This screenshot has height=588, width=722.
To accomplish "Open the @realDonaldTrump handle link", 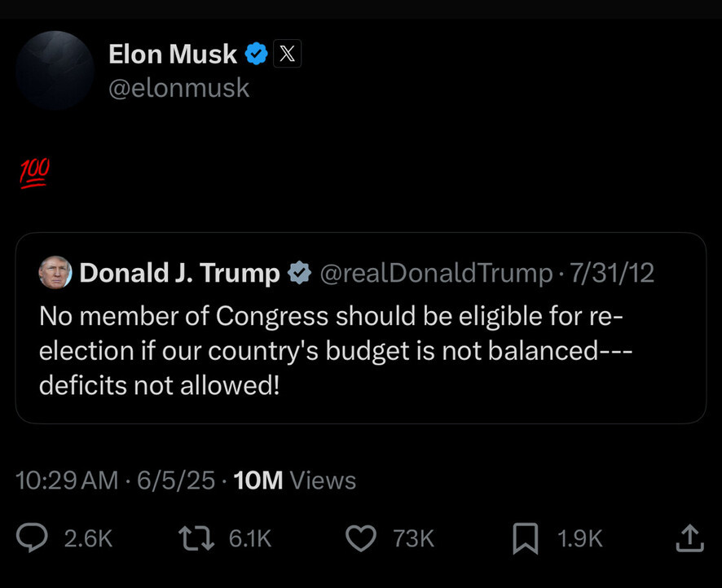I will [435, 273].
